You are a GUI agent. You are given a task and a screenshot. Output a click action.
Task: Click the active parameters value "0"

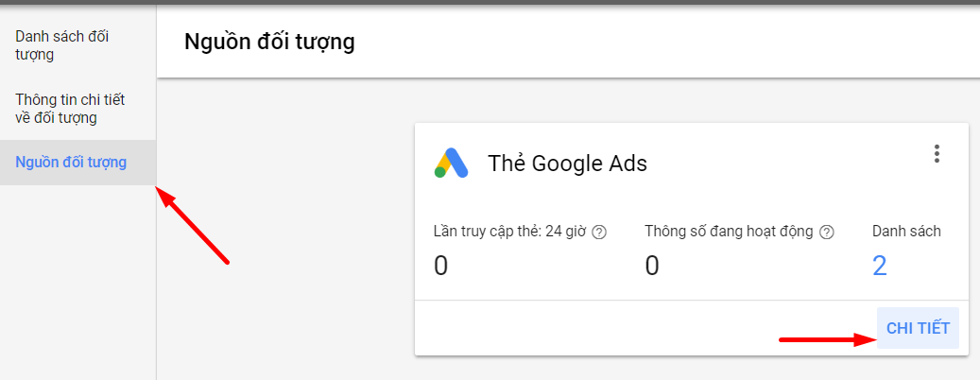(651, 267)
